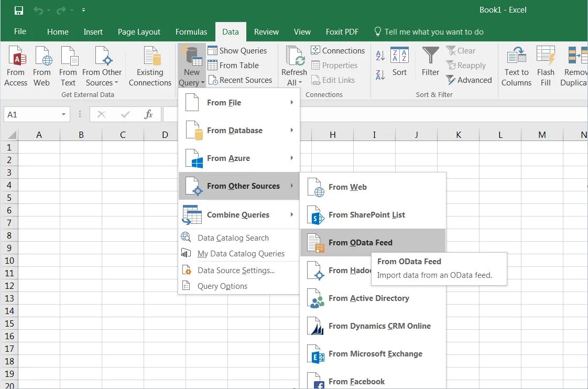Click the Save icon in quick access toolbar
The image size is (588, 389).
coord(19,10)
